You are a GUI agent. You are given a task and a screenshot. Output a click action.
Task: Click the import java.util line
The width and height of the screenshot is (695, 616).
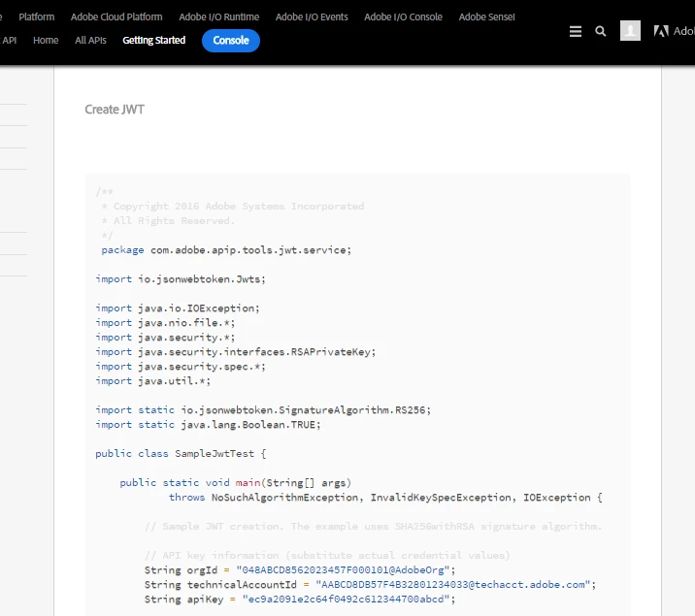click(x=153, y=381)
